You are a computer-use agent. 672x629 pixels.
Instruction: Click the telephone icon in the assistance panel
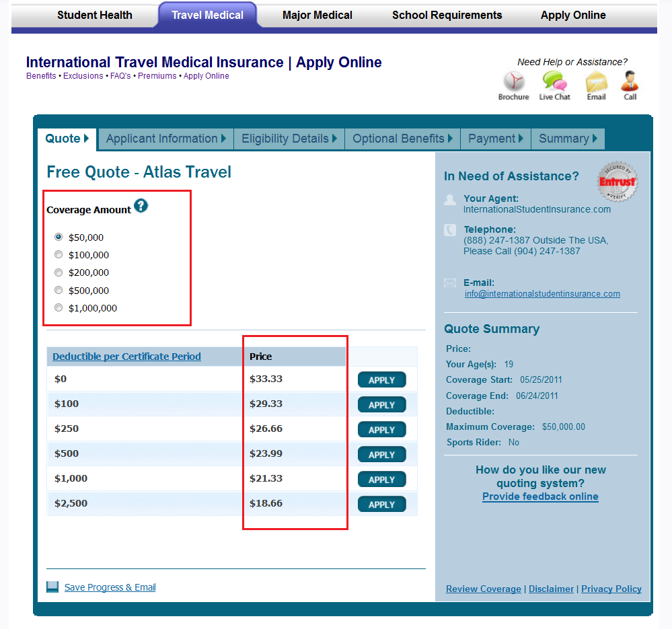pos(449,230)
